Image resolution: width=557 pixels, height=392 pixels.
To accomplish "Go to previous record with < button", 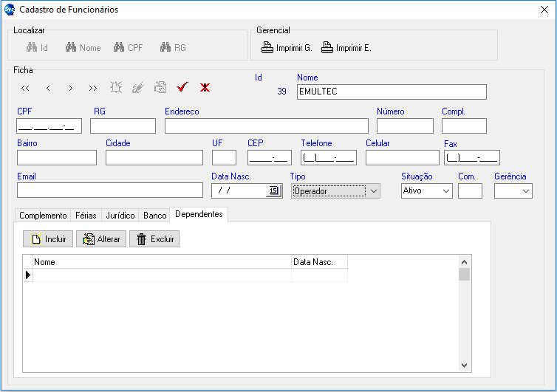I will [48, 88].
